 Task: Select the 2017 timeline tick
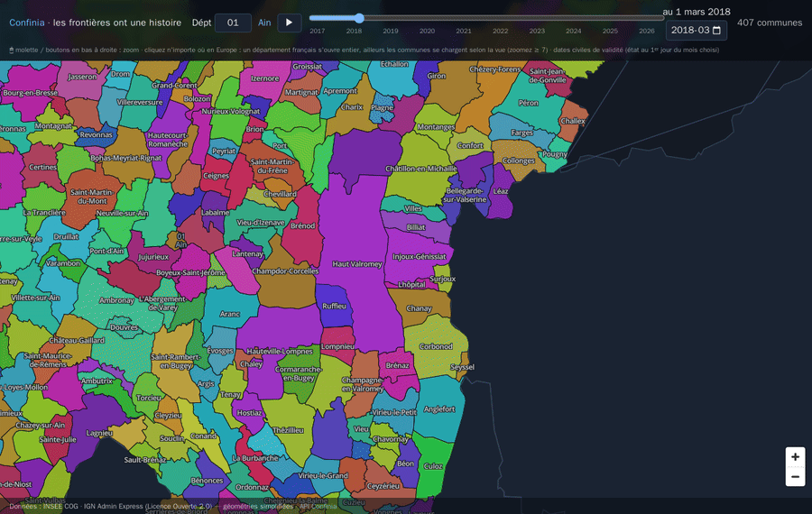click(318, 31)
